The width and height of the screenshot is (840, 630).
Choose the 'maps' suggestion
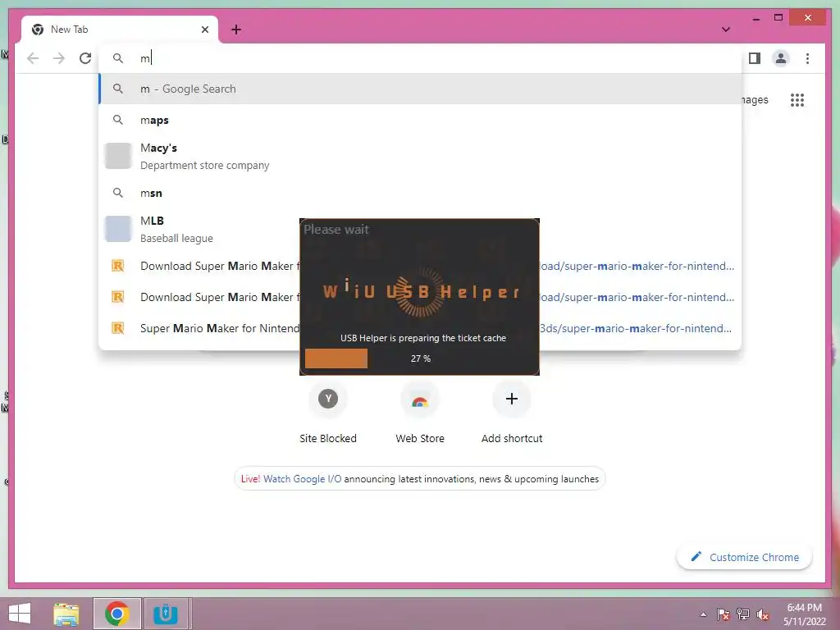[x=421, y=120]
